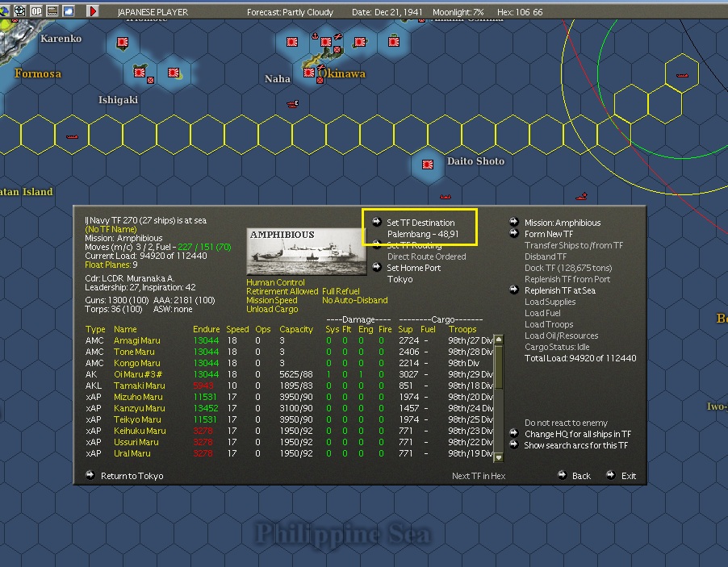Click the Capacity column header
The height and width of the screenshot is (567, 728).
[x=295, y=329]
